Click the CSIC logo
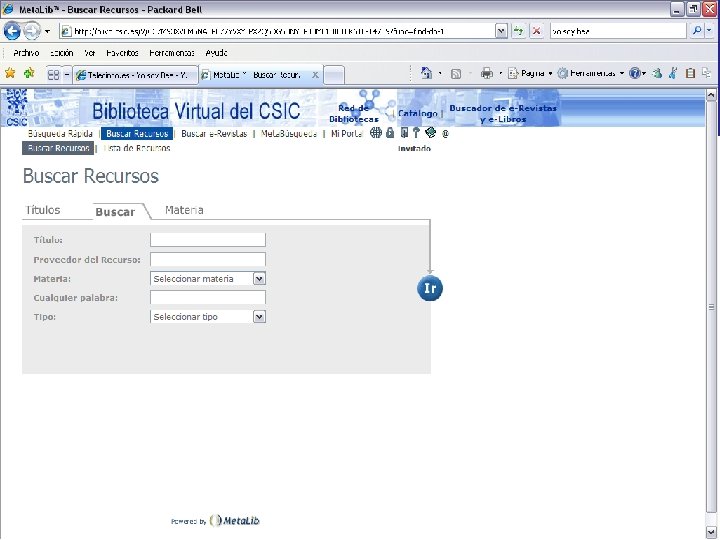 click(17, 107)
